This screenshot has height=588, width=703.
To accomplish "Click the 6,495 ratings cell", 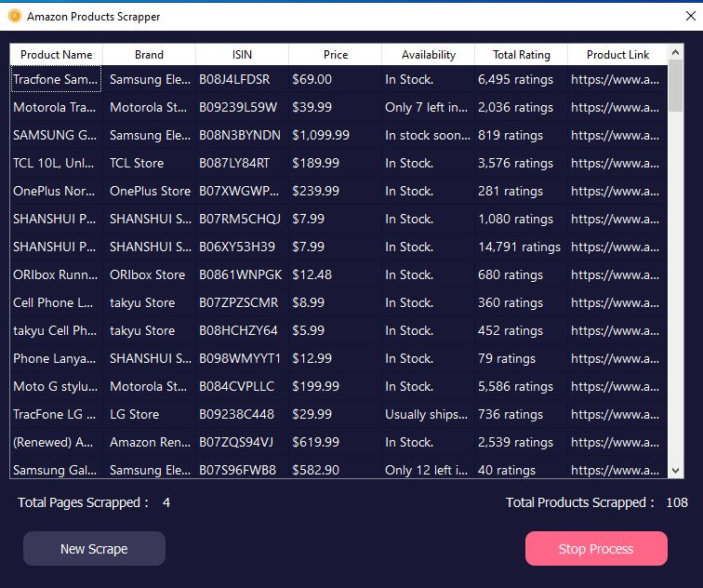I will point(522,79).
